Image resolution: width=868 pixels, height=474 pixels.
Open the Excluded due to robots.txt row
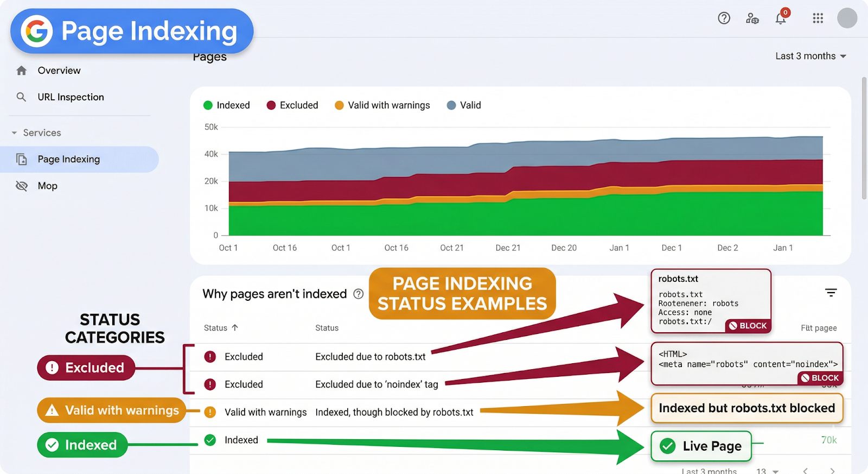(370, 357)
